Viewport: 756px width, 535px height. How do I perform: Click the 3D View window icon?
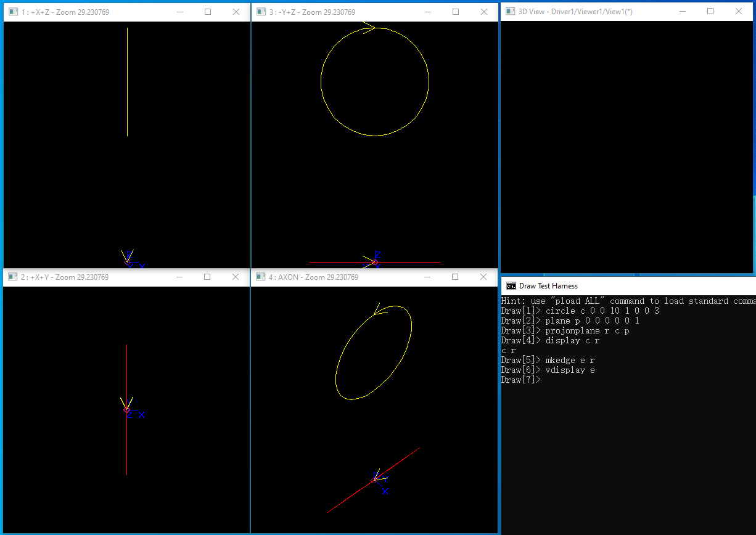pyautogui.click(x=509, y=11)
